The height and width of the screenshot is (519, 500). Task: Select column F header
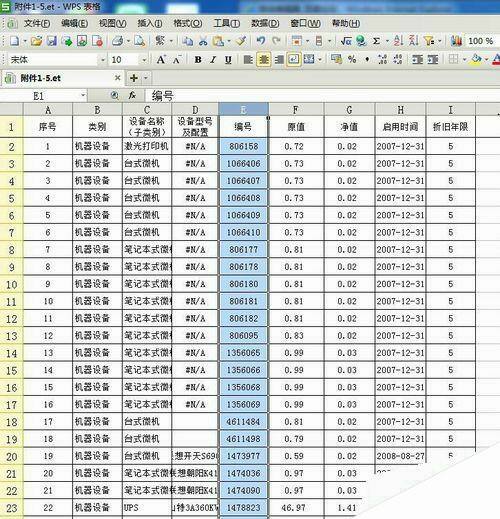tap(296, 109)
